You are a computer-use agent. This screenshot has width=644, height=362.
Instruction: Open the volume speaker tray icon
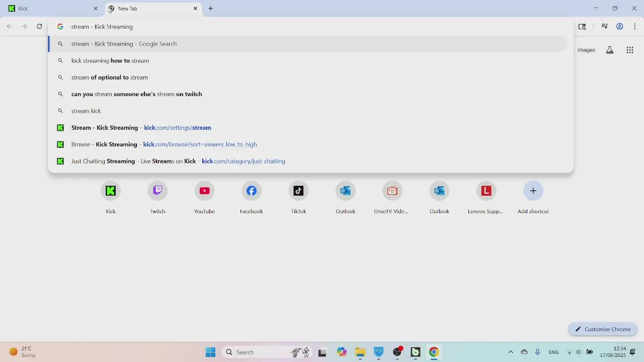579,352
